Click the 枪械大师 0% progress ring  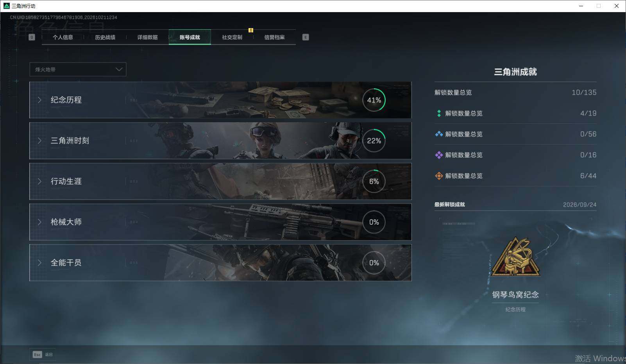click(x=374, y=222)
